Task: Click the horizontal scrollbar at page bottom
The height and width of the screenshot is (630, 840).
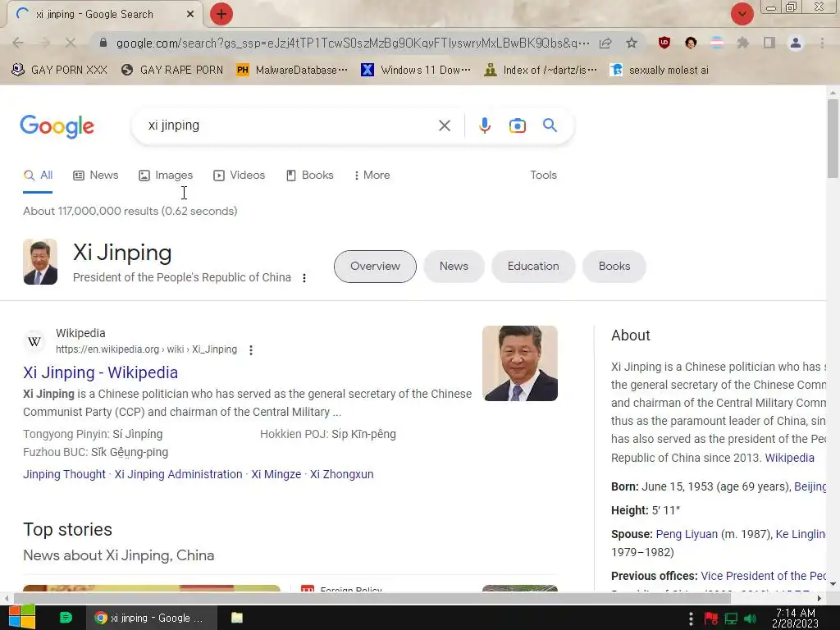Action: click(372, 597)
